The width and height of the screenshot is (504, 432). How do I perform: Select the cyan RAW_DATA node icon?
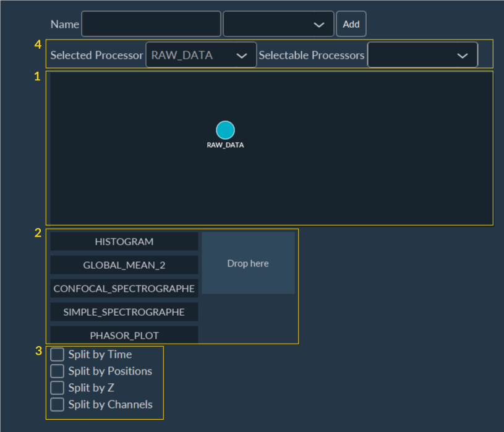pos(225,131)
